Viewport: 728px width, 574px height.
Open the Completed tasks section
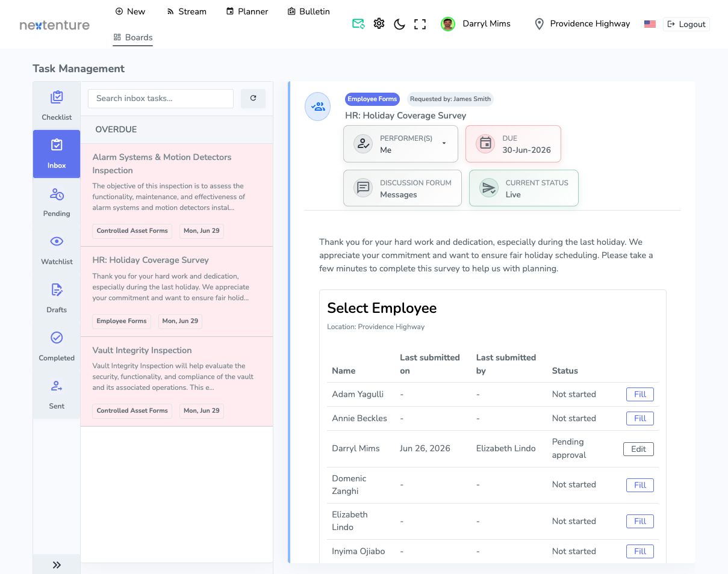pyautogui.click(x=57, y=347)
